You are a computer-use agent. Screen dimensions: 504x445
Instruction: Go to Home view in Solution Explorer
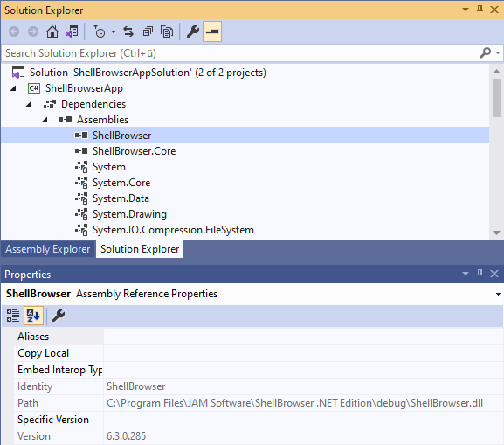point(52,31)
